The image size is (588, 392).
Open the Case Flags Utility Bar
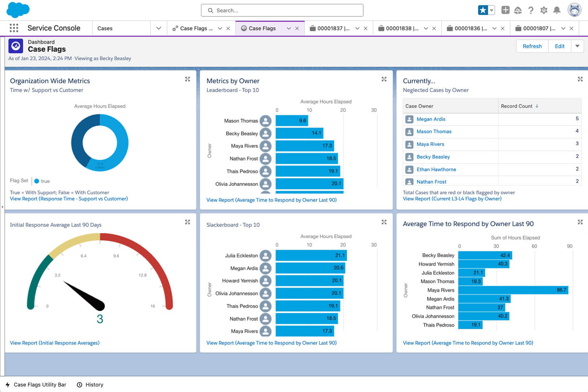point(36,384)
